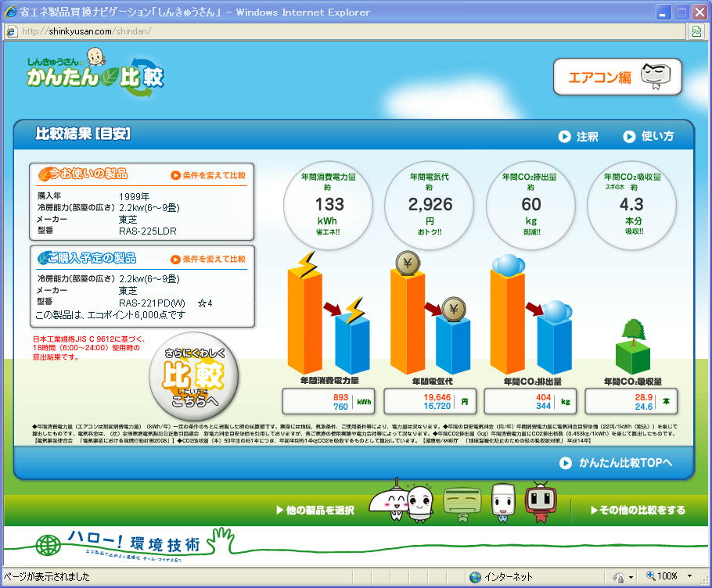Click the yen coin on the orange bar
This screenshot has height=588, width=712.
pos(408,264)
